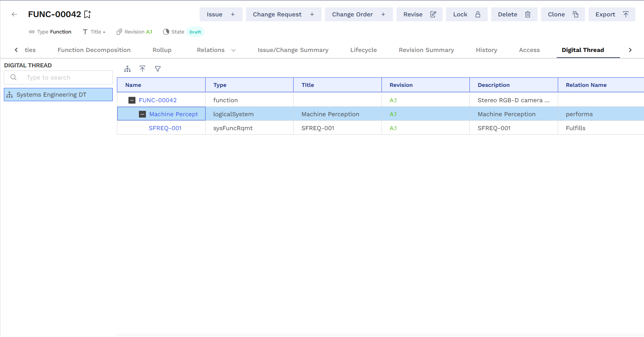Open the Revision Summary tab

point(426,50)
